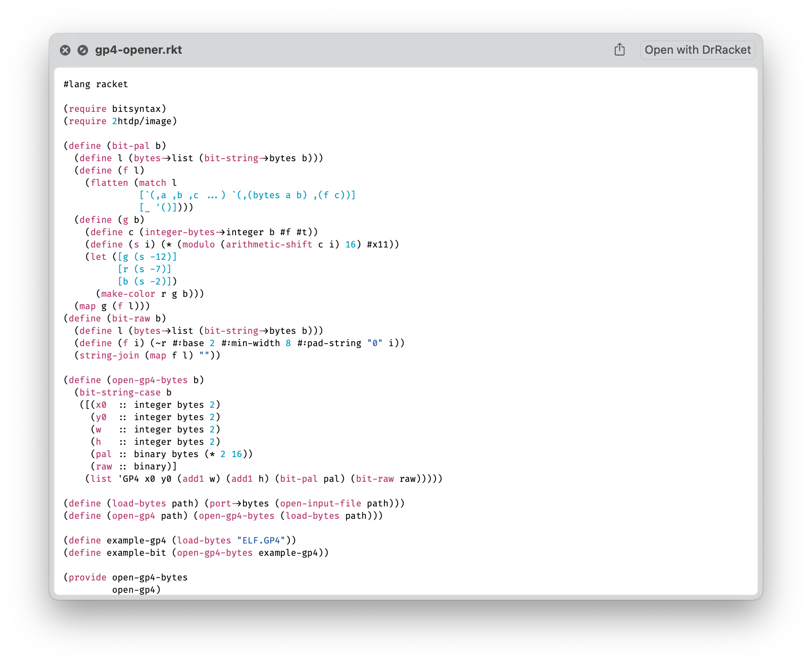Image resolution: width=812 pixels, height=665 pixels.
Task: Select the #lang racket line
Action: pos(96,84)
